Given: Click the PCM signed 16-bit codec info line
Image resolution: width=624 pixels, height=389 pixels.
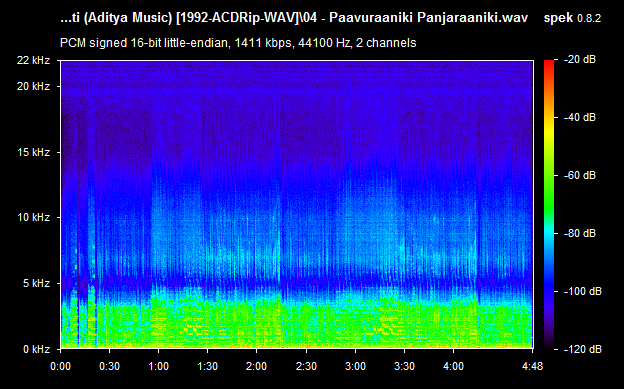Looking at the screenshot, I should coord(238,43).
